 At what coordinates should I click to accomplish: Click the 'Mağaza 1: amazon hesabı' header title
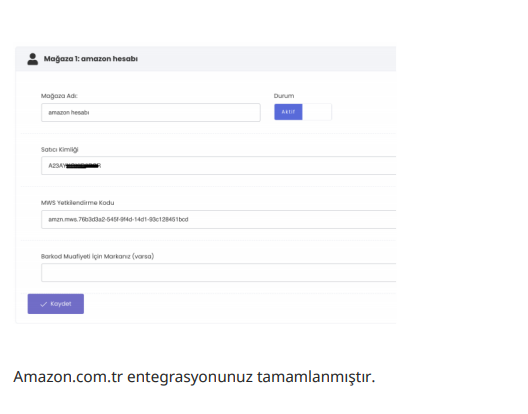[x=91, y=59]
